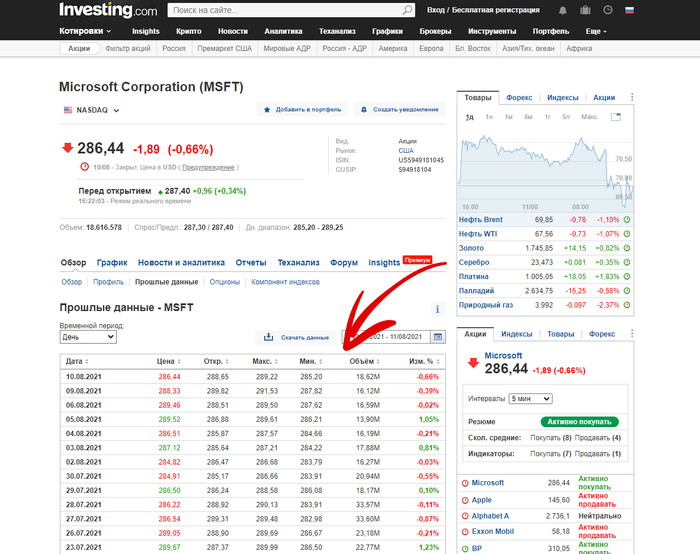Open Вход / Бесплатная регистрация link

coord(483,10)
